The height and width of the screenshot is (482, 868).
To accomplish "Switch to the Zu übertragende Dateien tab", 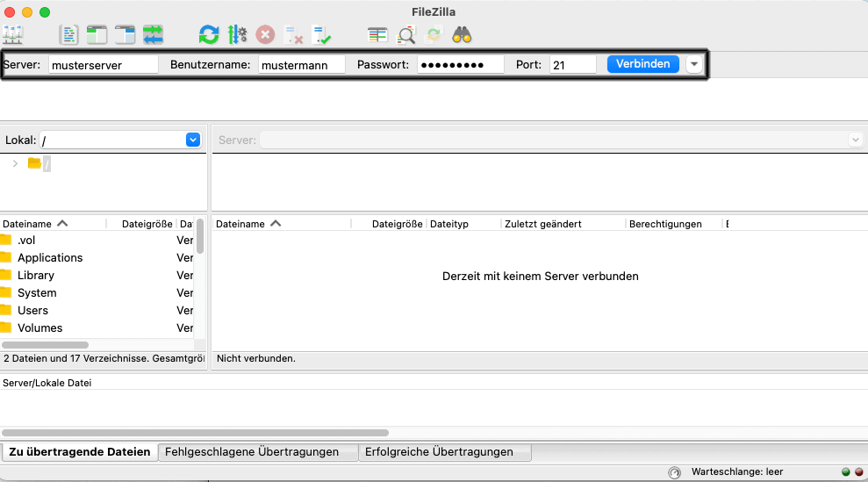I will tap(80, 452).
